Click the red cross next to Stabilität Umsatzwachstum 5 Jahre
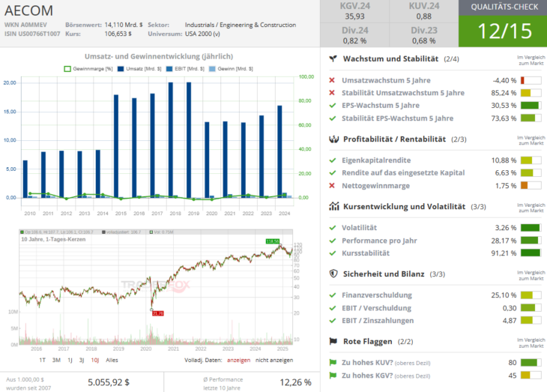547x392 pixels. point(332,93)
